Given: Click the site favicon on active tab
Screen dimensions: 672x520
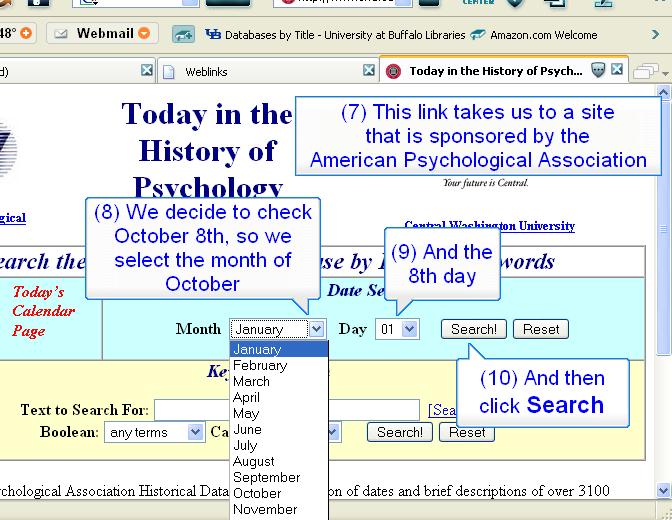Looking at the screenshot, I should pyautogui.click(x=393, y=71).
